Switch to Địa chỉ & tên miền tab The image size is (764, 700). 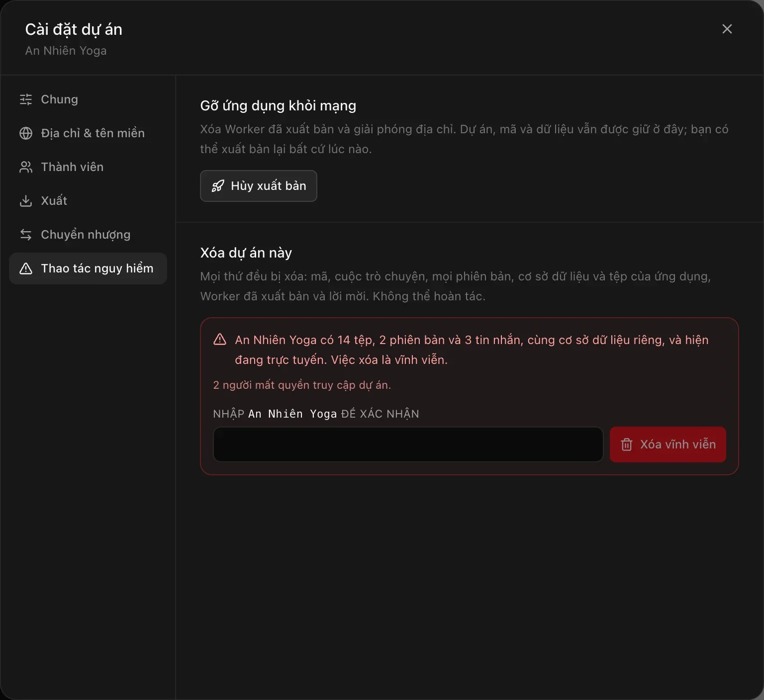click(x=88, y=133)
